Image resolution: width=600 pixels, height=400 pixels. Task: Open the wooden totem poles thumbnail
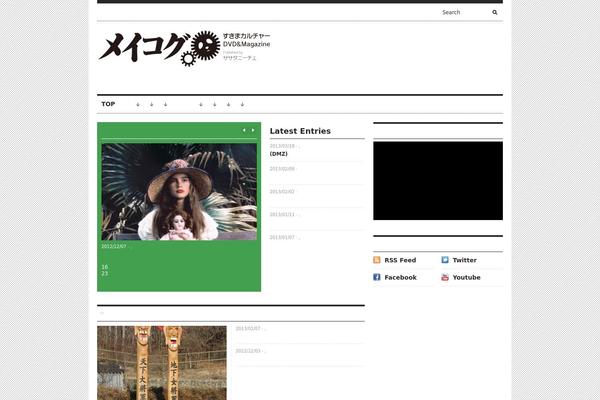pos(161,363)
